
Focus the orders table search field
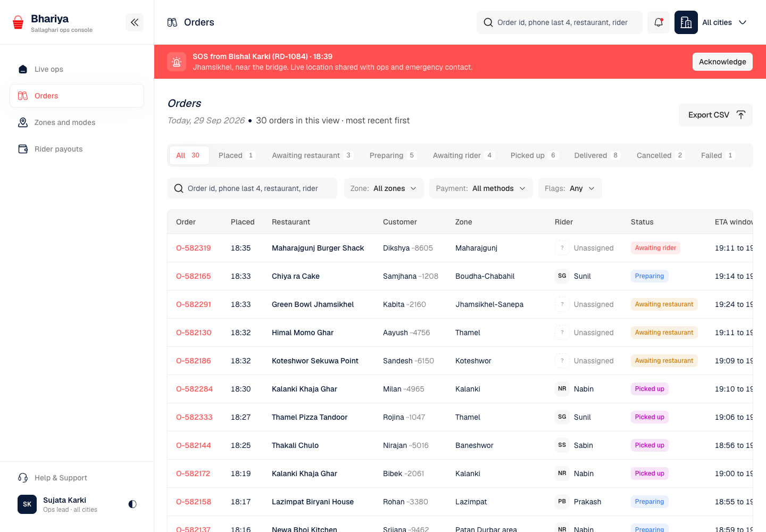pyautogui.click(x=252, y=188)
